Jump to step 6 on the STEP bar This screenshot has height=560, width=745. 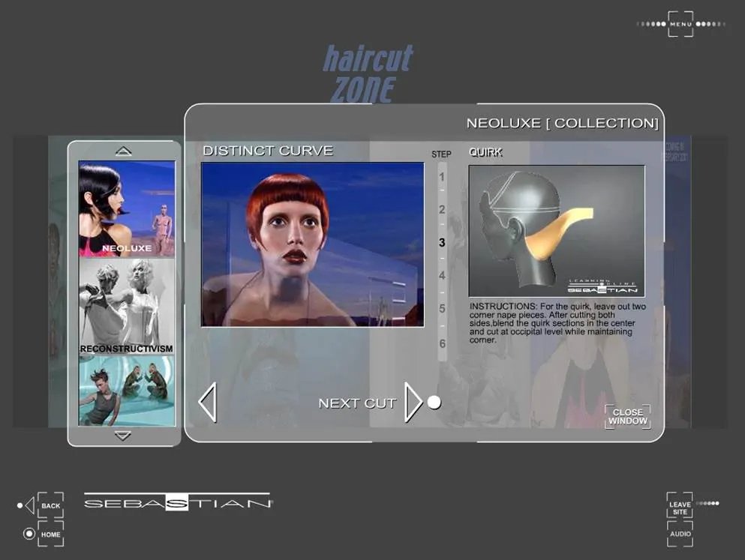441,344
